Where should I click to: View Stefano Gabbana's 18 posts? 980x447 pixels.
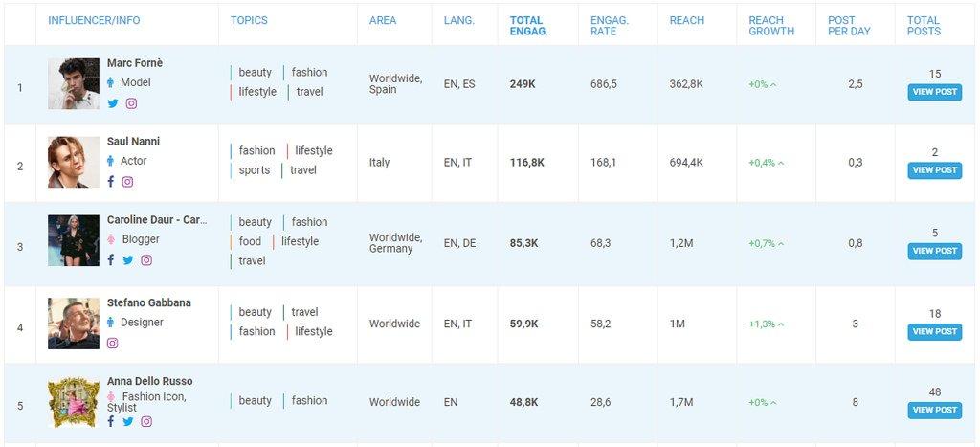pyautogui.click(x=934, y=332)
